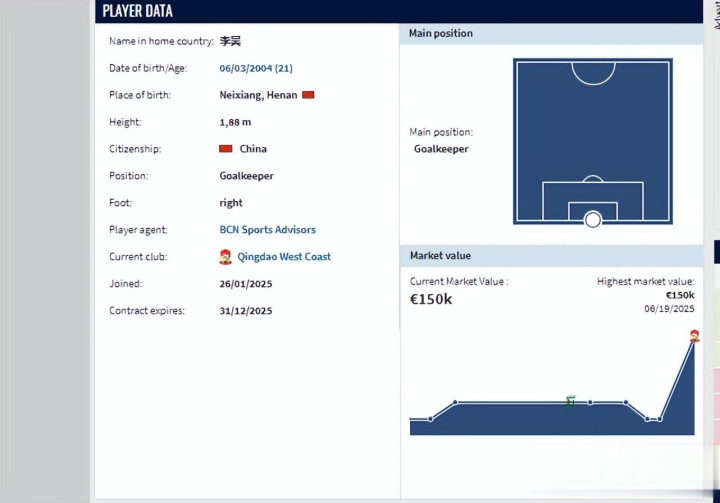
Task: Select the green club crest on the value graph
Action: [x=570, y=401]
